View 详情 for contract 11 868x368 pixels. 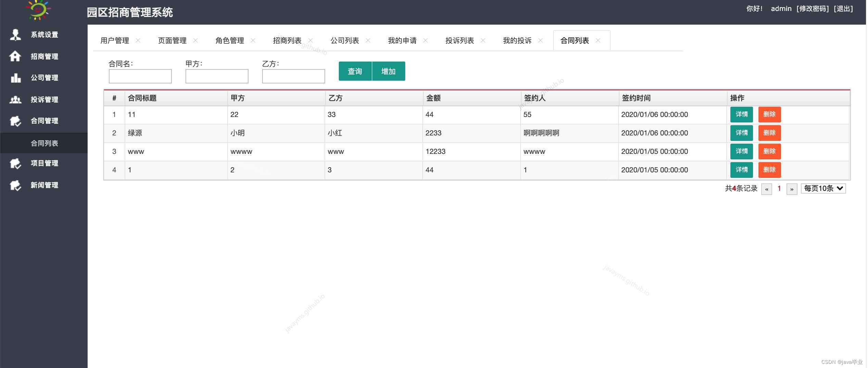tap(741, 114)
